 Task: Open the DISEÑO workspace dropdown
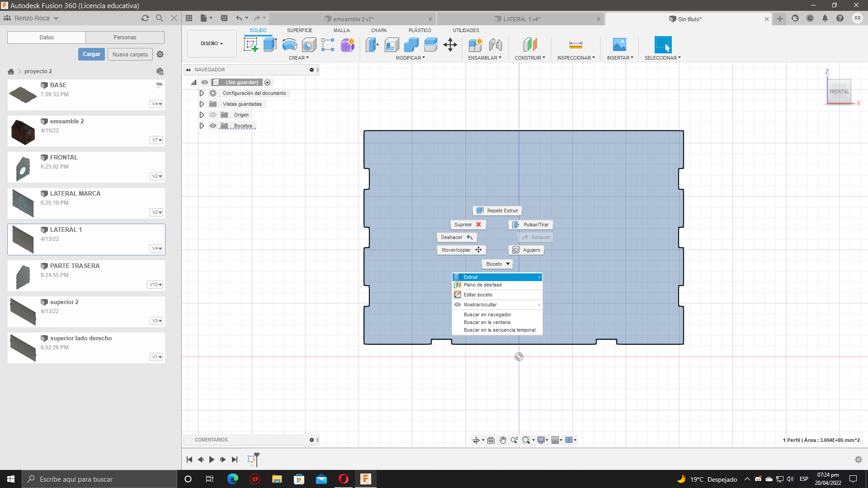tap(212, 43)
